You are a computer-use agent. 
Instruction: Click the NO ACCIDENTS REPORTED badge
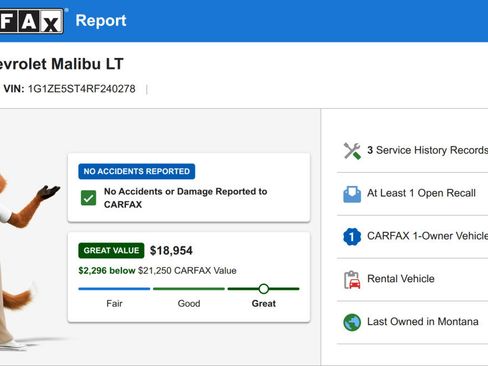pos(137,171)
